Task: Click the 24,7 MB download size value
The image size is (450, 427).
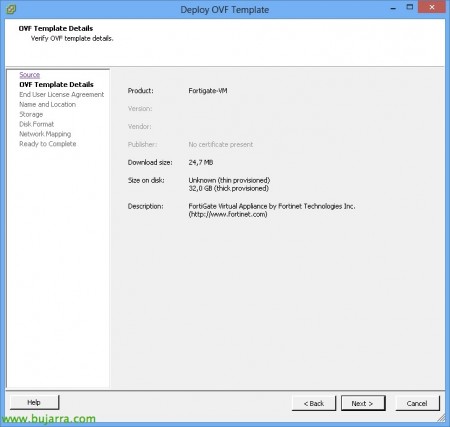Action: pos(201,162)
